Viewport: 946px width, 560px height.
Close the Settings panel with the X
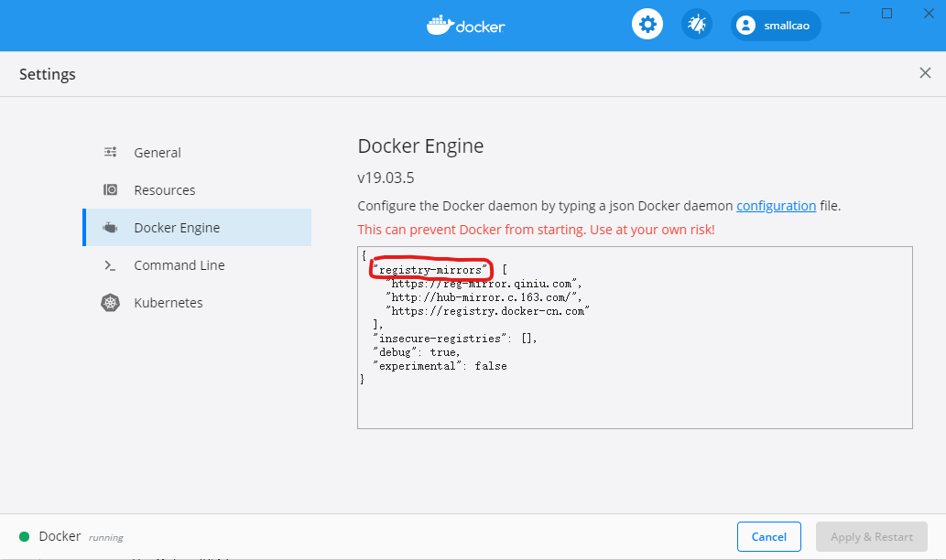point(925,72)
